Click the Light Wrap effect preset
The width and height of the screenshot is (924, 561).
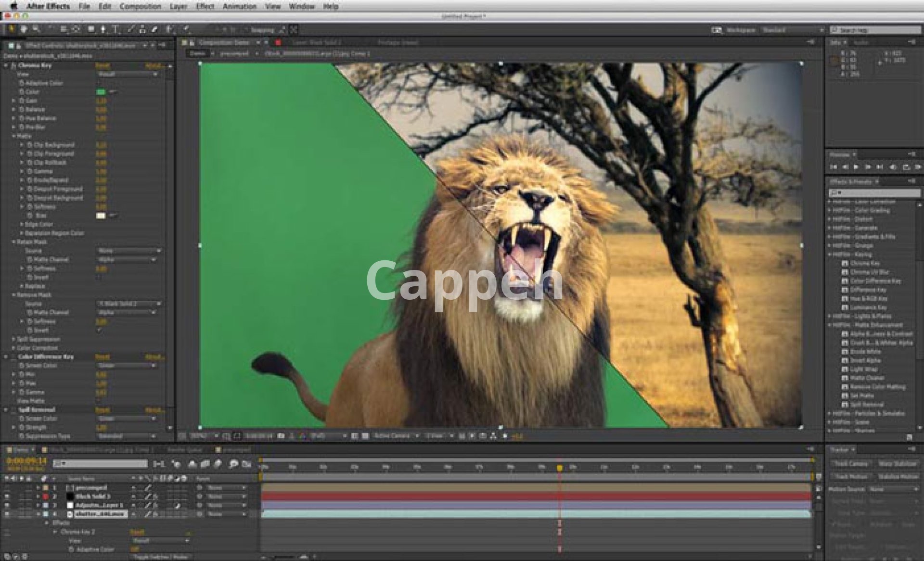click(x=864, y=370)
